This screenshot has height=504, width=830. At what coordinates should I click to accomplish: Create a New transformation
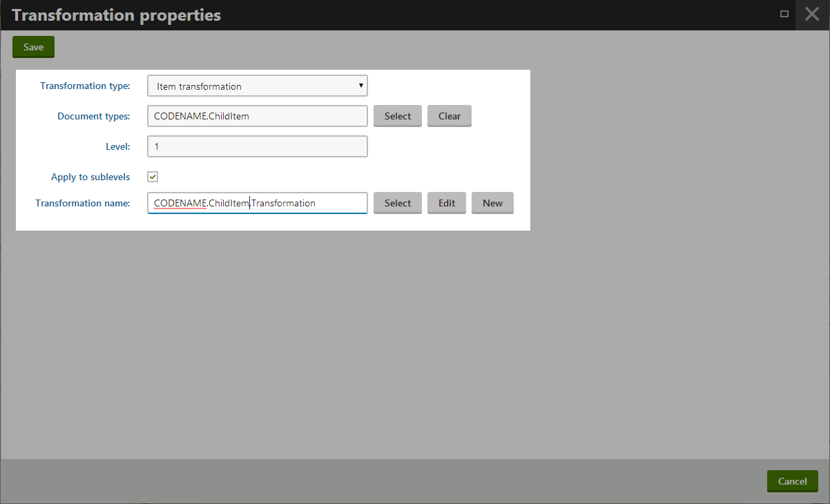point(493,203)
